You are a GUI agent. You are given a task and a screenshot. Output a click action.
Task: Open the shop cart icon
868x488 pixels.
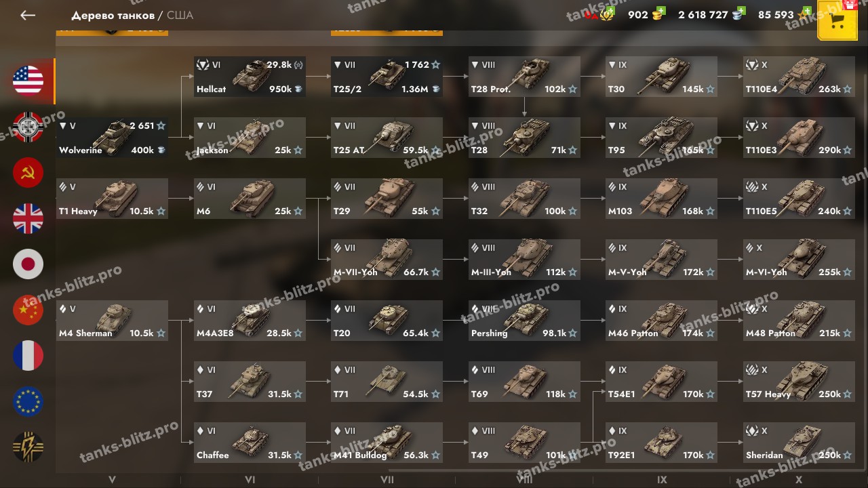[x=837, y=22]
